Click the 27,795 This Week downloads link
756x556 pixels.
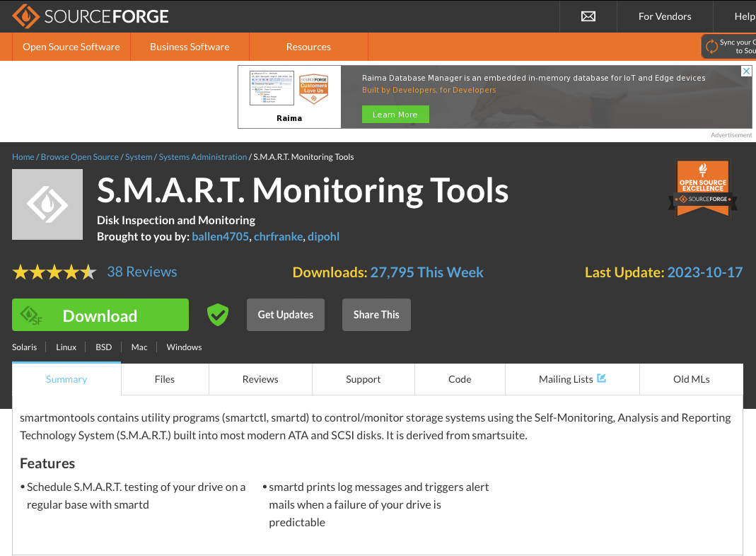click(426, 272)
